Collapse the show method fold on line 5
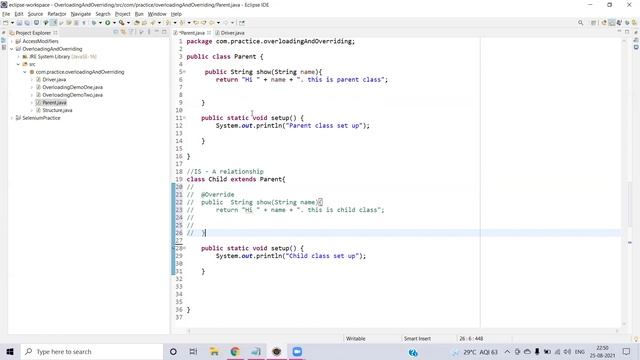 tap(184, 72)
